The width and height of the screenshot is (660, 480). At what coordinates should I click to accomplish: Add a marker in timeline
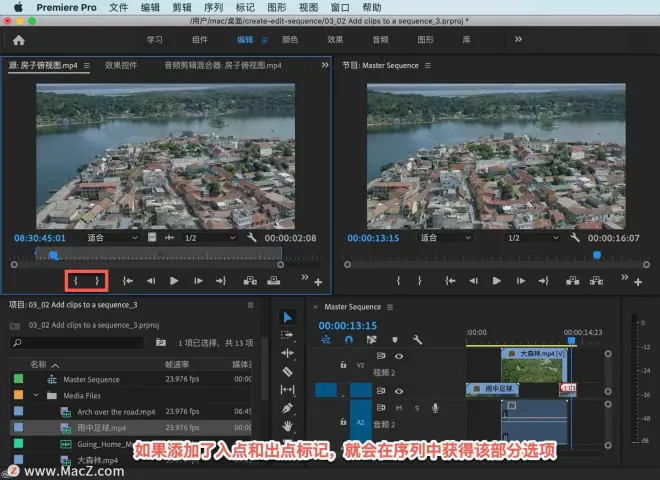[395, 339]
